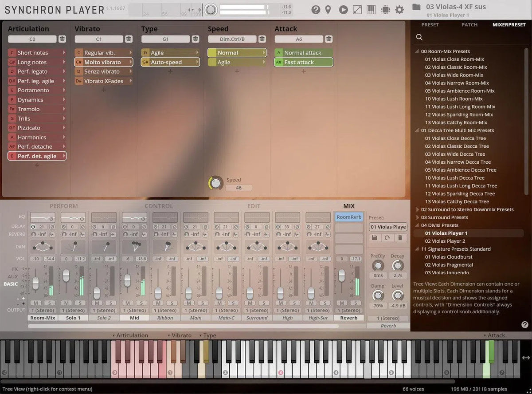532x394 pixels.
Task: Switch to the PERFORM tab
Action: point(63,206)
